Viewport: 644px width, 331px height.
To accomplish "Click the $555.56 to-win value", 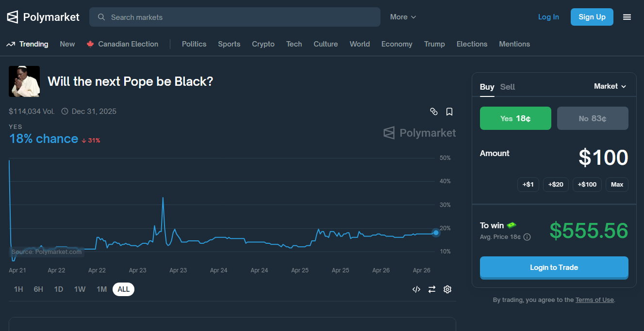I will click(589, 231).
